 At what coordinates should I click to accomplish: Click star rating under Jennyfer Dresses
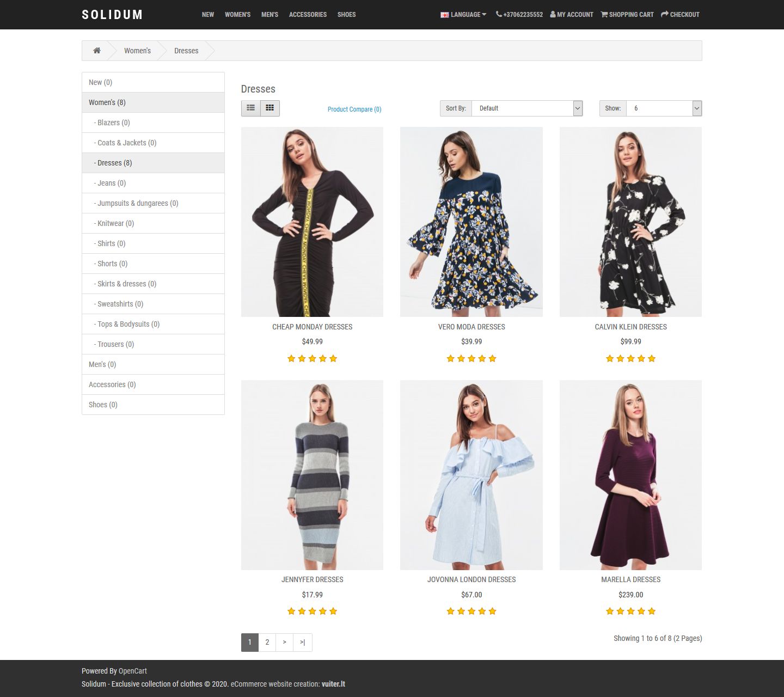[x=313, y=611]
